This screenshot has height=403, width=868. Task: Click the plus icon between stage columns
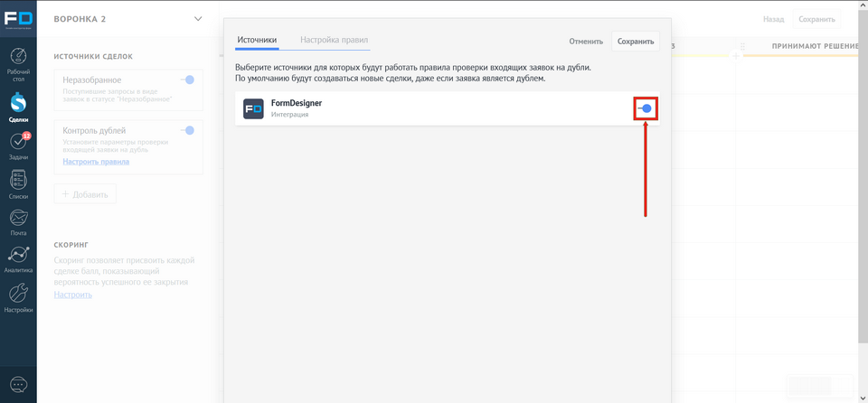[x=736, y=56]
